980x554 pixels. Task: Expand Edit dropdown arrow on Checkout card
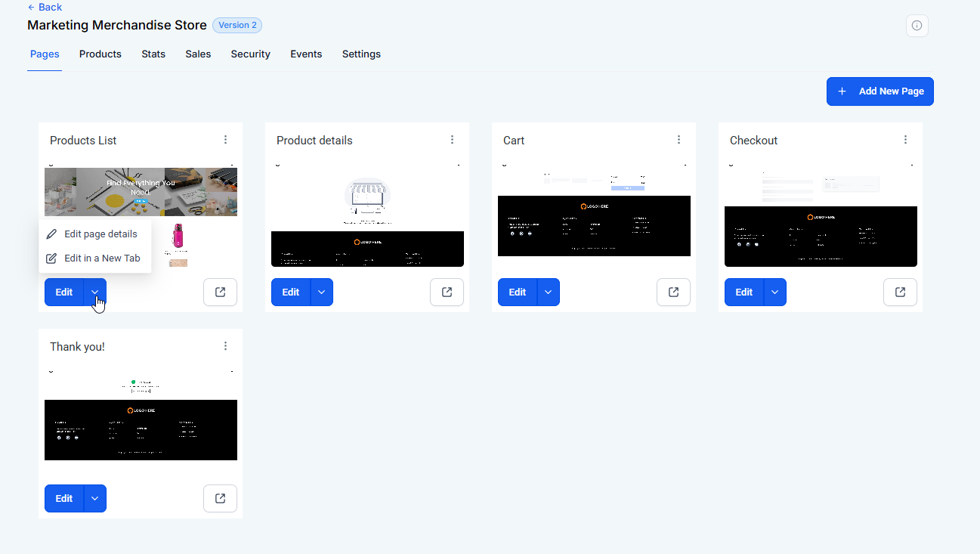(775, 292)
